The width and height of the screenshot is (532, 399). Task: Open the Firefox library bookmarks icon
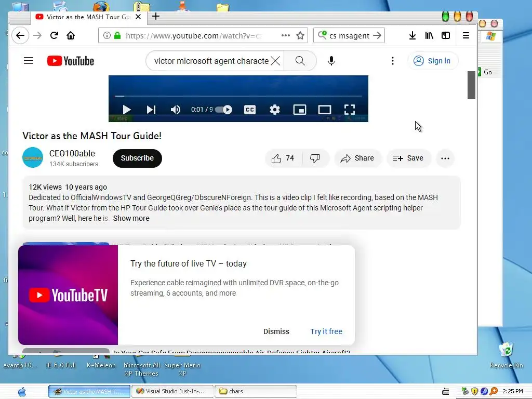click(429, 35)
